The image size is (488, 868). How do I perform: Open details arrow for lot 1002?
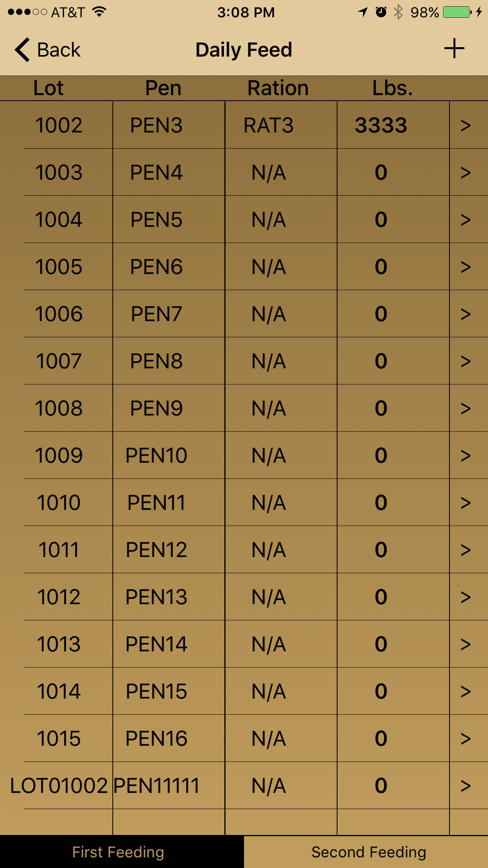coord(466,125)
